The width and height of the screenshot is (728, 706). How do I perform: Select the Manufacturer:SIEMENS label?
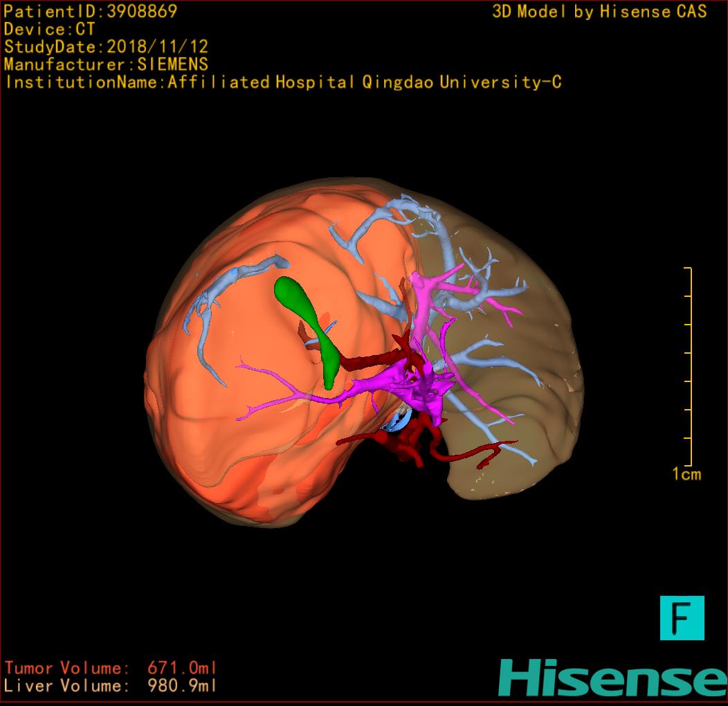click(x=106, y=64)
